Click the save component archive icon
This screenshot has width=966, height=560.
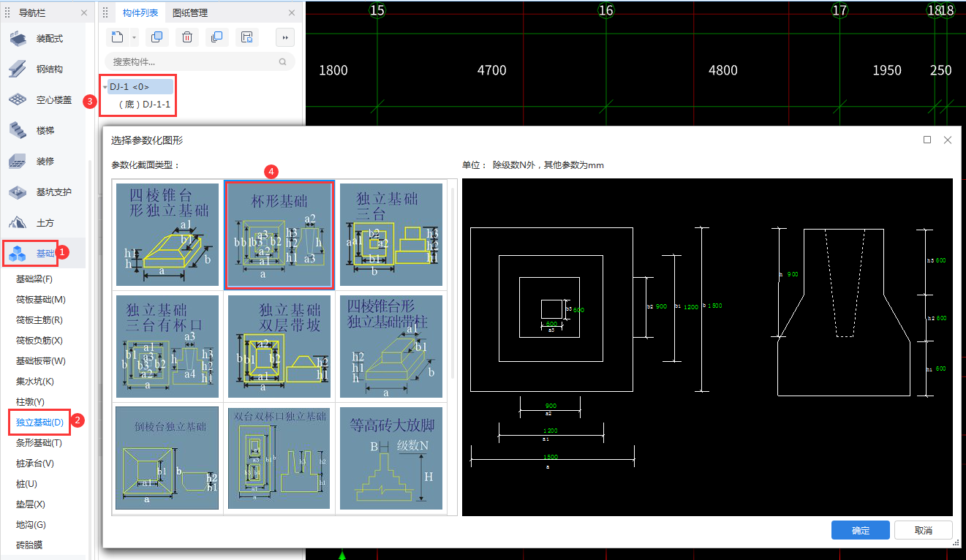[x=247, y=37]
